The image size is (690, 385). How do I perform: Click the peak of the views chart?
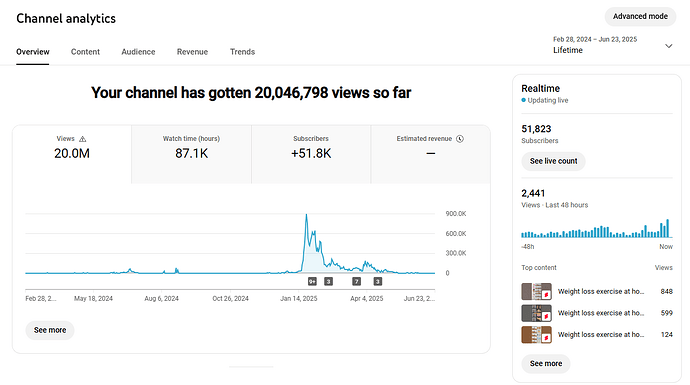point(306,215)
